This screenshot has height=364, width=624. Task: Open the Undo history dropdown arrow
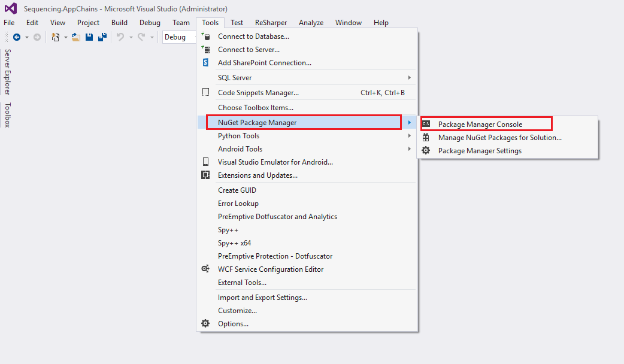point(131,37)
